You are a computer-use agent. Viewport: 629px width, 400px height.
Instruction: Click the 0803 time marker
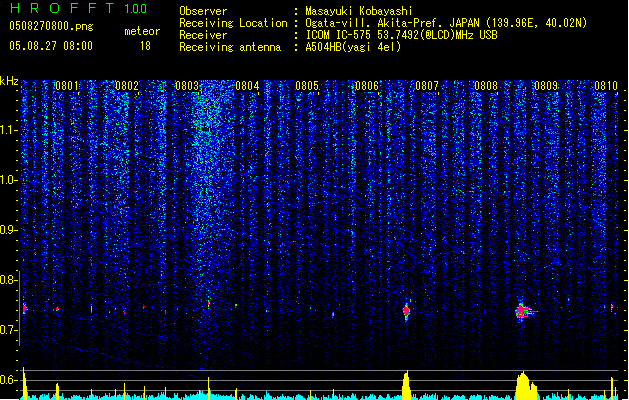click(187, 86)
